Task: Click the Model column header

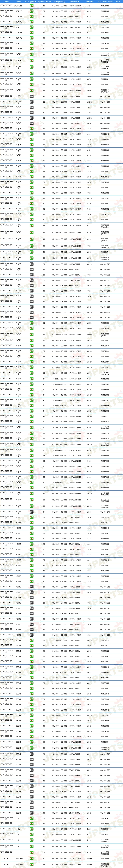Action: (x=19, y=2)
